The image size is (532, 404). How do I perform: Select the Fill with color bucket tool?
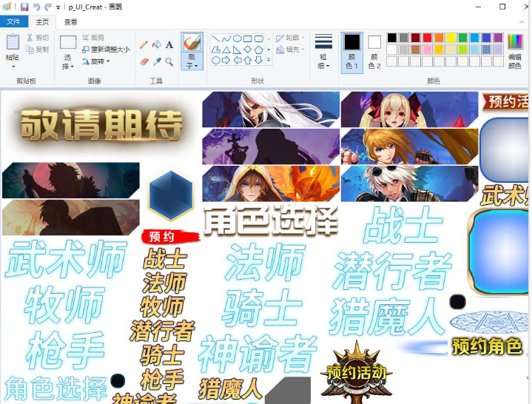tap(156, 44)
